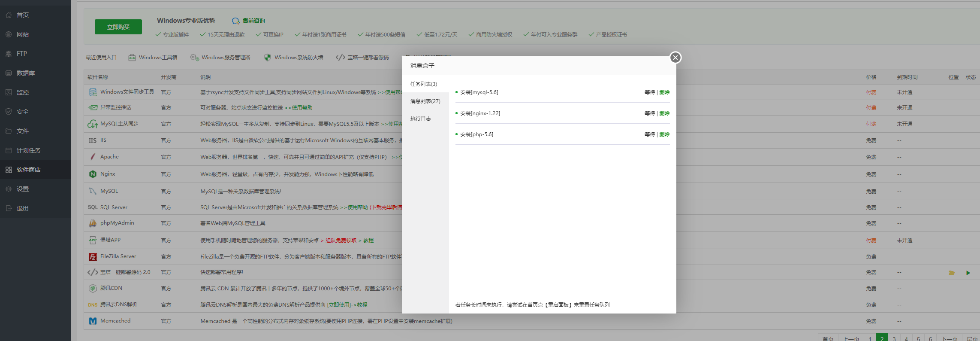Screen dimensions: 980x341
Task: Delete the 安装[mysql-5.6] task
Action: (664, 92)
